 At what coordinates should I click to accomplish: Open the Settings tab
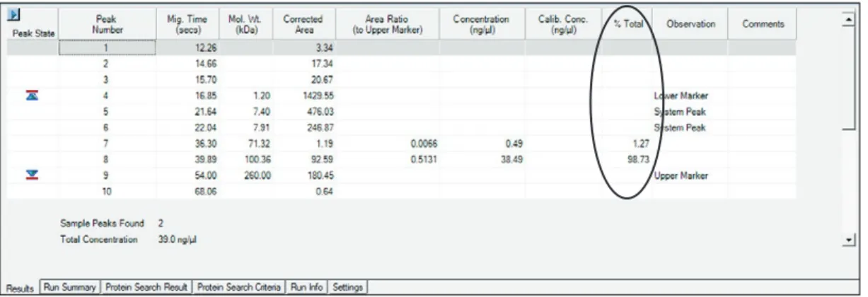pos(347,287)
